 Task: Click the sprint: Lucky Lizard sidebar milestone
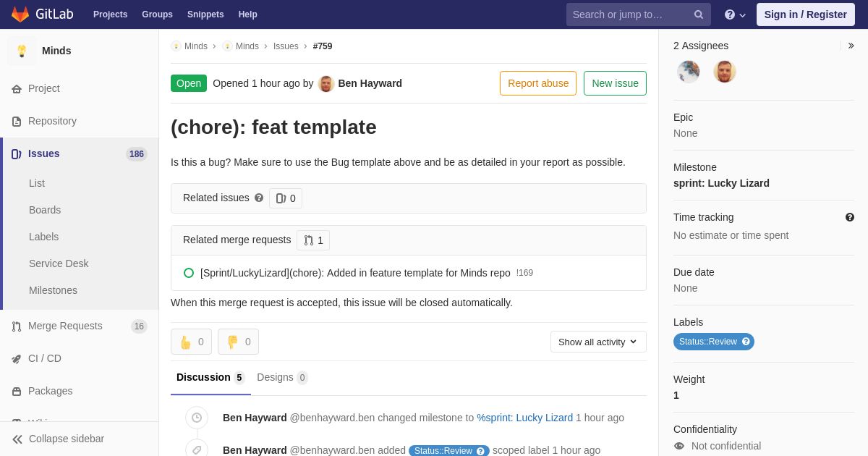721,183
